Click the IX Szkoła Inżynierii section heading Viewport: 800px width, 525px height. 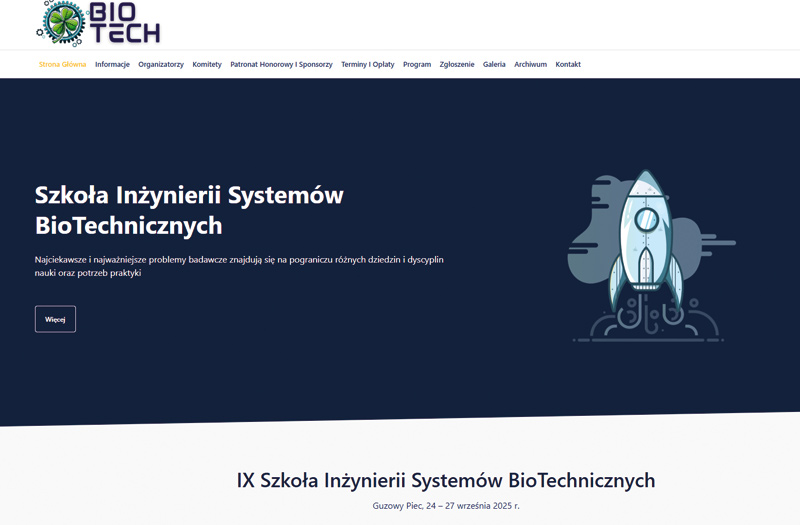[446, 480]
